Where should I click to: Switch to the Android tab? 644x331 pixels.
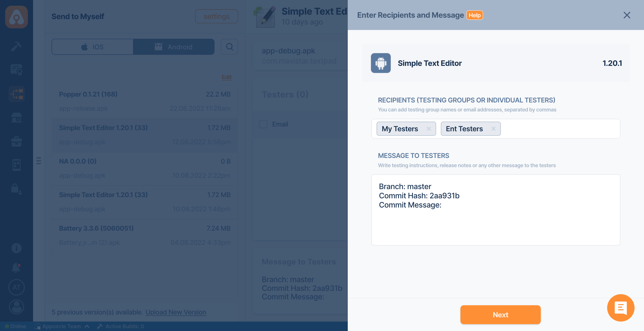point(173,47)
